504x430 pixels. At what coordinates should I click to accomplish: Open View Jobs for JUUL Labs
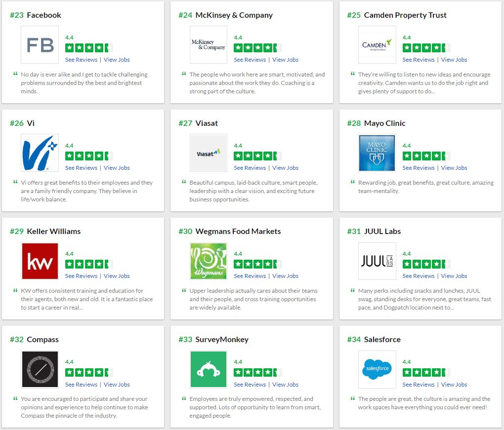coord(454,276)
